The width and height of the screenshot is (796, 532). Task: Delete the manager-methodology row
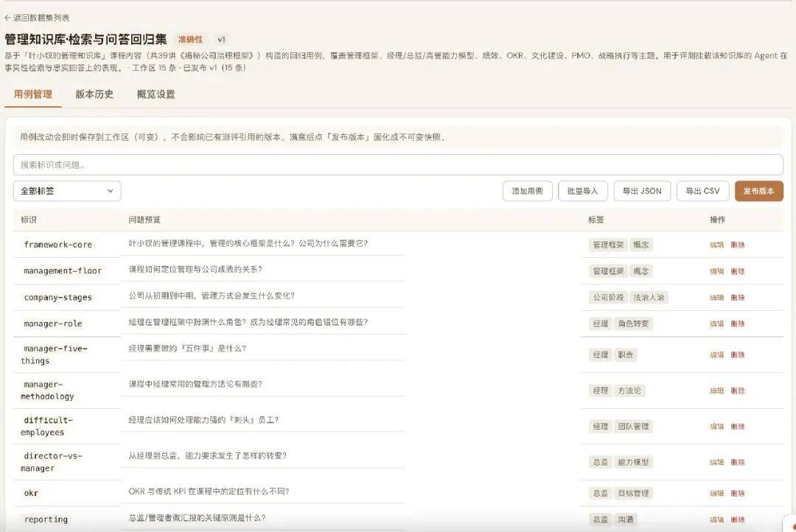click(738, 391)
